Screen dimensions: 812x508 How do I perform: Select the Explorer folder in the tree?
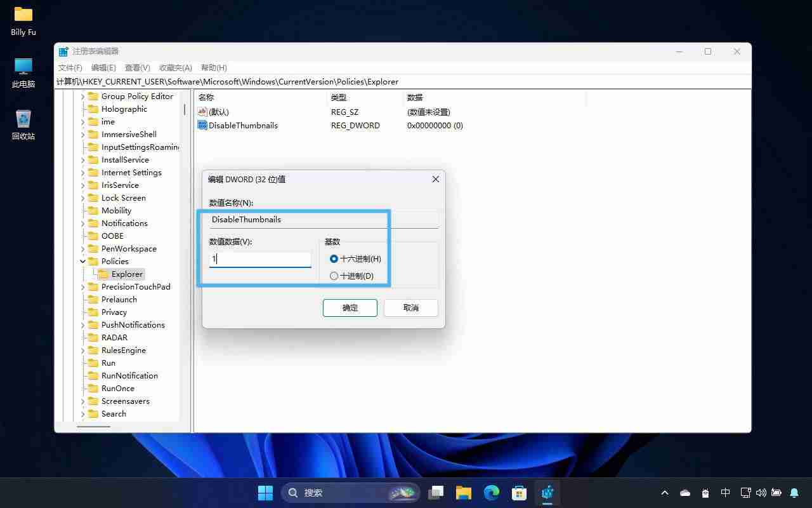[127, 274]
